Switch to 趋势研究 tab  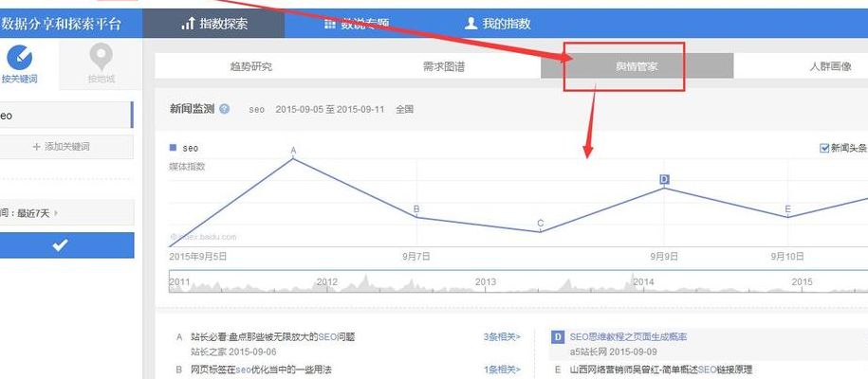250,67
